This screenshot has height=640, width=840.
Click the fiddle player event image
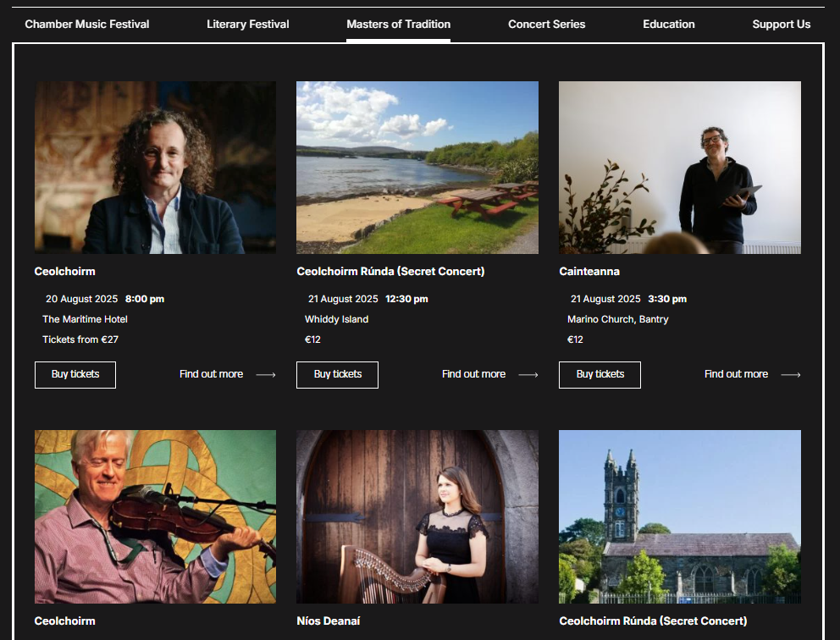[x=155, y=516]
